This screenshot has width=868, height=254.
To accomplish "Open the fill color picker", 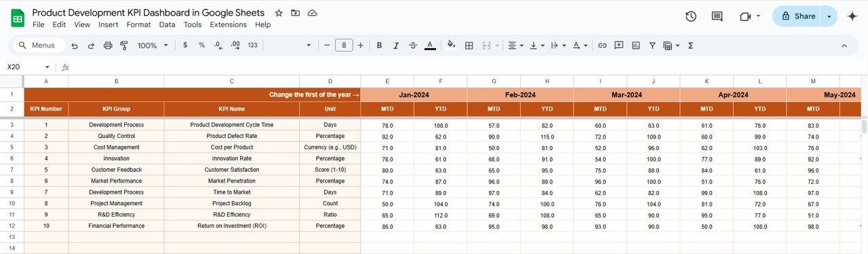I will [x=452, y=46].
